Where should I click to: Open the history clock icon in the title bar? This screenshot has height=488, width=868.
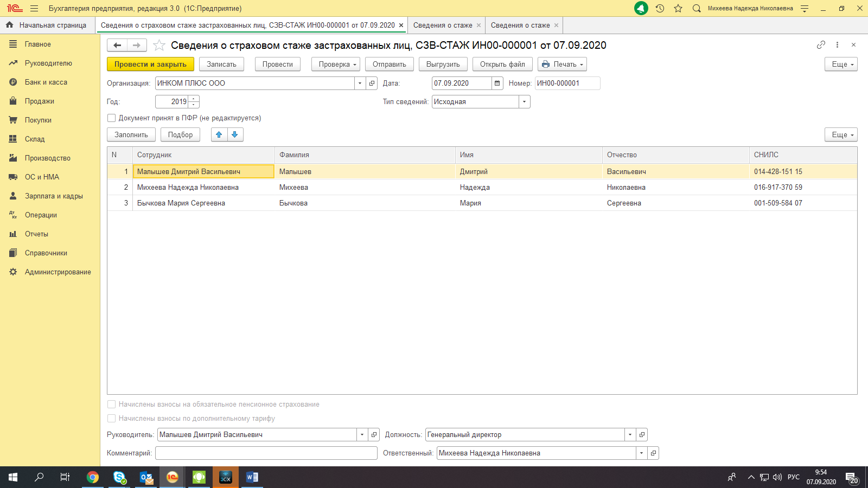[660, 8]
